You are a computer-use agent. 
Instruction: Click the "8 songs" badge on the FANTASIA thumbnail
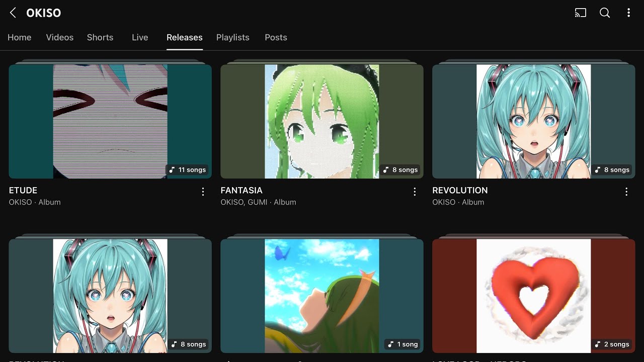coord(401,170)
